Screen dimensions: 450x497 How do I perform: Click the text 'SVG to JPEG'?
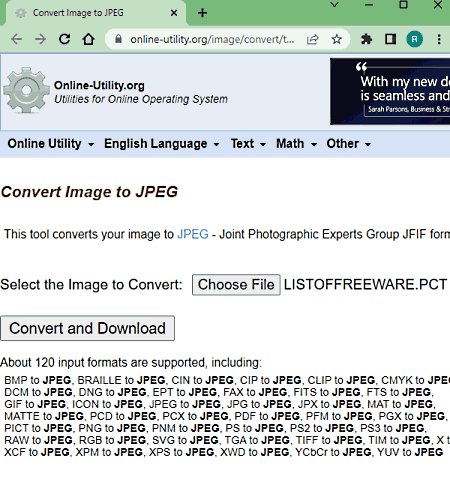pyautogui.click(x=185, y=440)
